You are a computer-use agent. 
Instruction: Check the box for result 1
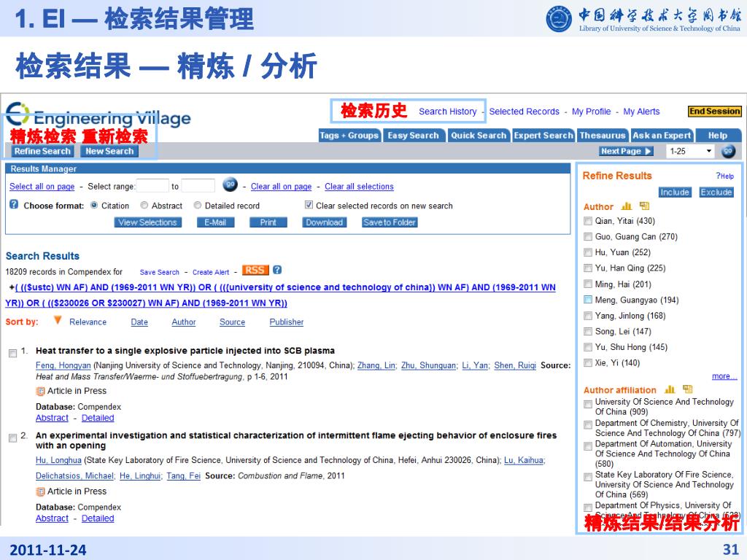point(13,354)
